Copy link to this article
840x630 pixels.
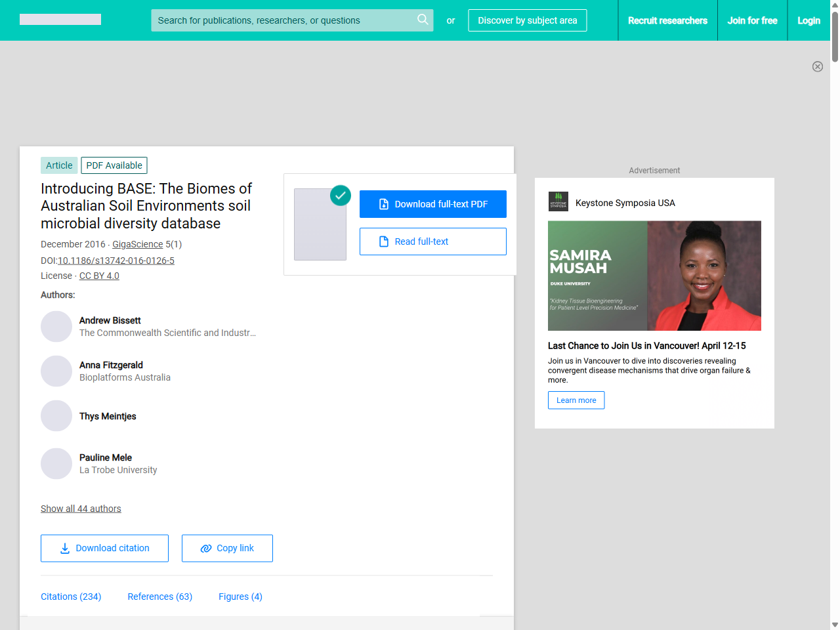tap(227, 548)
